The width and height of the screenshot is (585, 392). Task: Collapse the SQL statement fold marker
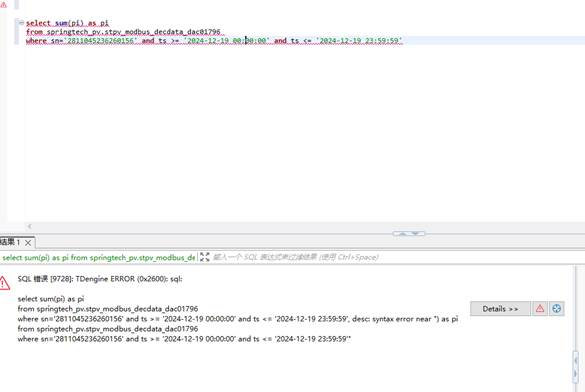tap(21, 23)
